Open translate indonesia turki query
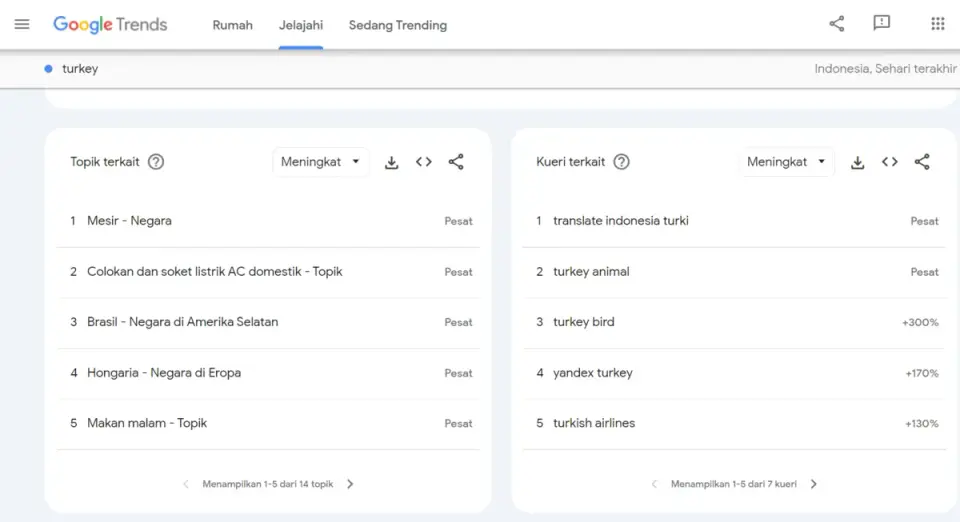This screenshot has height=522, width=960. (x=734, y=221)
